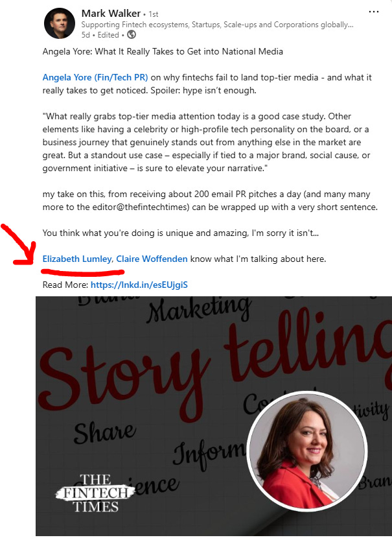The image size is (392, 542).
Task: Open Mark Walker's profile photo
Action: point(60,23)
